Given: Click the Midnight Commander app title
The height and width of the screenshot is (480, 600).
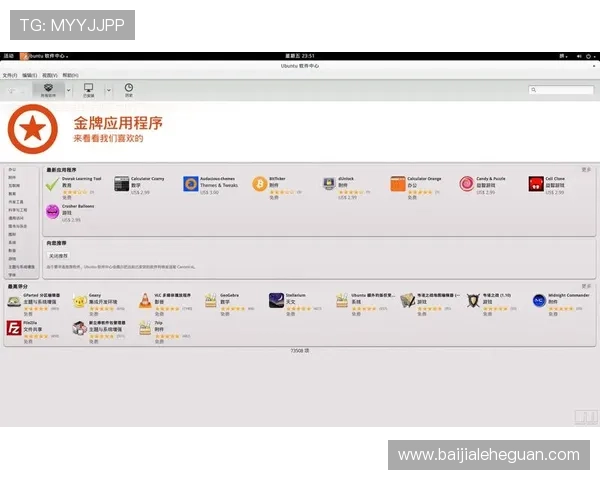Looking at the screenshot, I should coord(569,296).
